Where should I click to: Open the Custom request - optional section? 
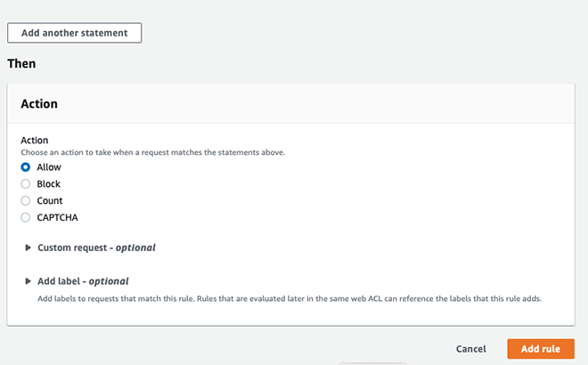(x=96, y=247)
